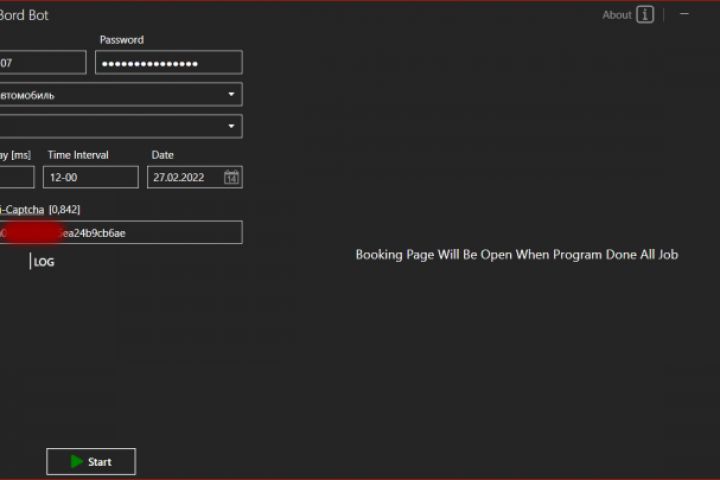
Task: Minimize the bot window
Action: pyautogui.click(x=684, y=14)
